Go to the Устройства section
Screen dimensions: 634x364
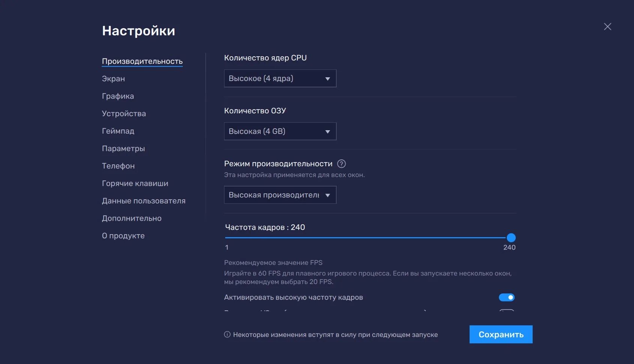click(124, 114)
